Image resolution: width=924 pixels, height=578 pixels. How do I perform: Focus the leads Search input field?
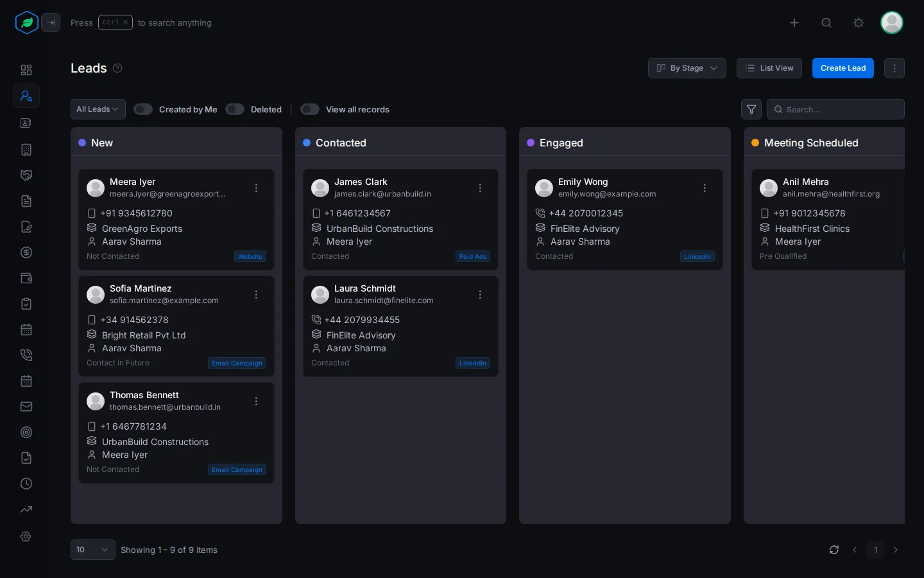[835, 109]
